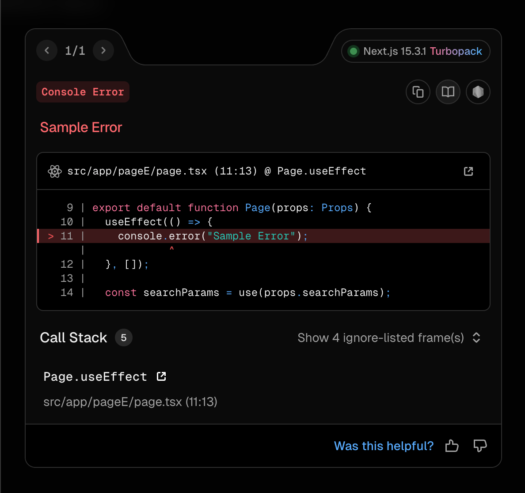The image size is (525, 493).
Task: Go to next error arrow
Action: (x=103, y=51)
